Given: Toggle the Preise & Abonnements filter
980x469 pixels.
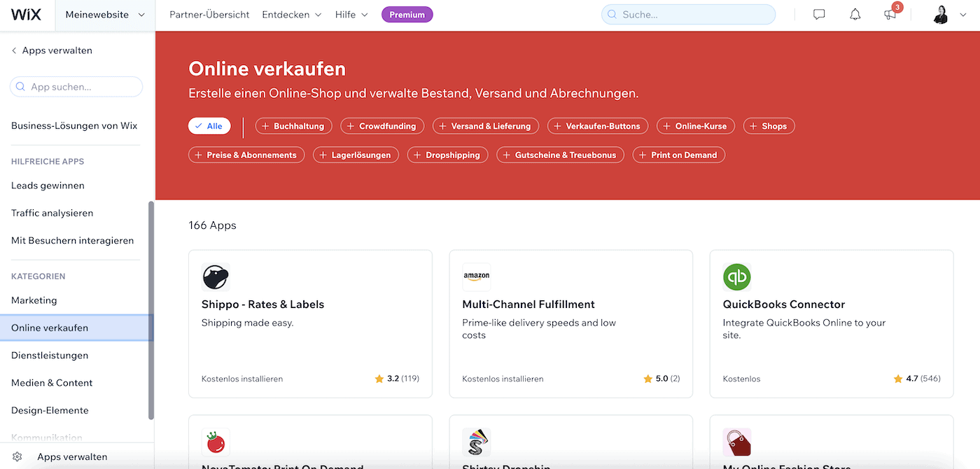Looking at the screenshot, I should click(x=246, y=155).
